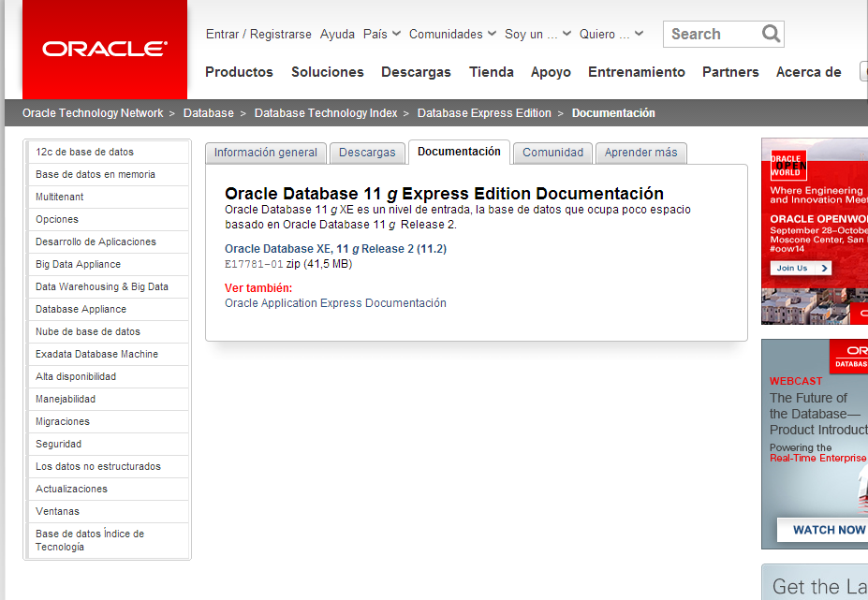Image resolution: width=868 pixels, height=600 pixels.
Task: Click the 'Entrar / Registrarse' link
Action: tap(258, 34)
